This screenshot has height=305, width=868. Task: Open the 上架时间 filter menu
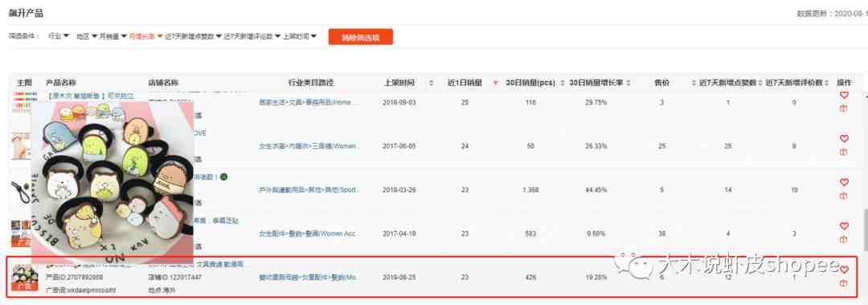[300, 36]
